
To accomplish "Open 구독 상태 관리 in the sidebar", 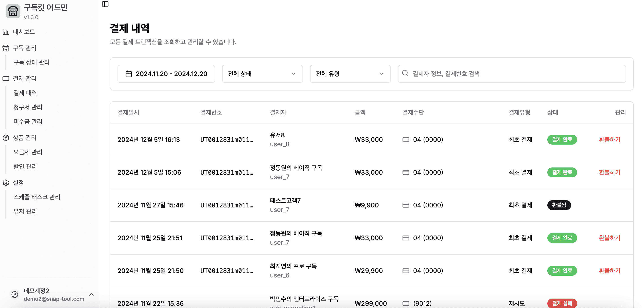I will click(x=31, y=62).
